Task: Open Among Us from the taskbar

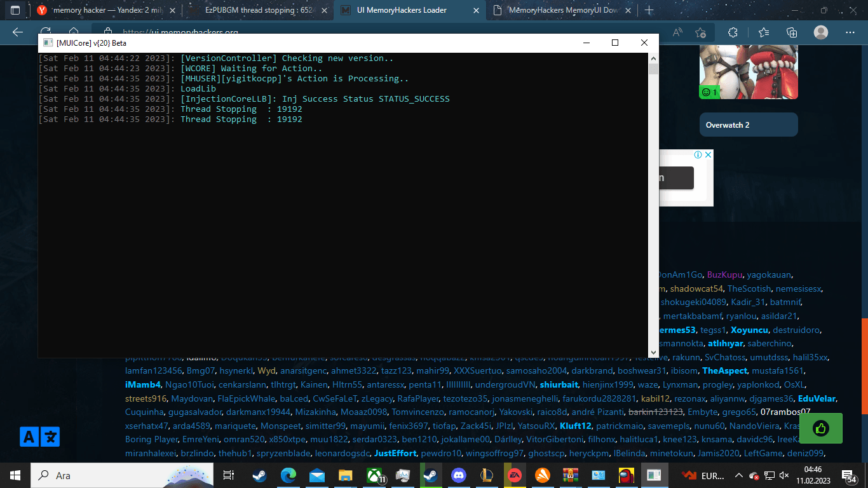Action: (626, 475)
